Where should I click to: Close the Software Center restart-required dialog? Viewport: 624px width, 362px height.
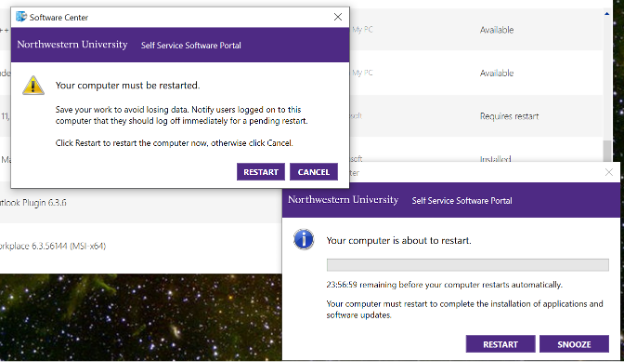338,17
